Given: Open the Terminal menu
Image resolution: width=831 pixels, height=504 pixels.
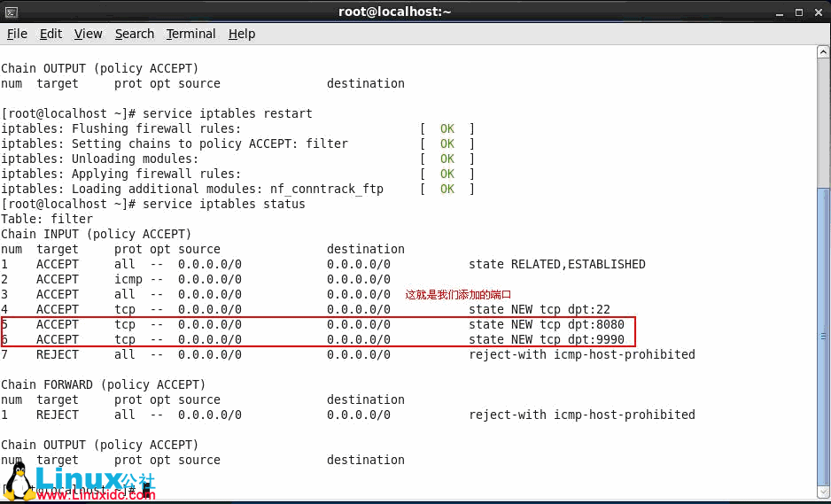Looking at the screenshot, I should pos(190,34).
